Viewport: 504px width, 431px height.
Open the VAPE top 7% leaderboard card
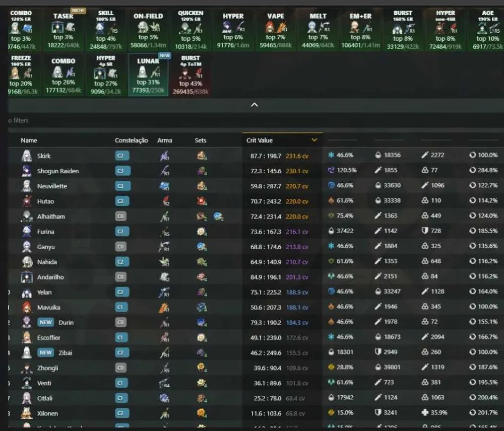click(276, 30)
